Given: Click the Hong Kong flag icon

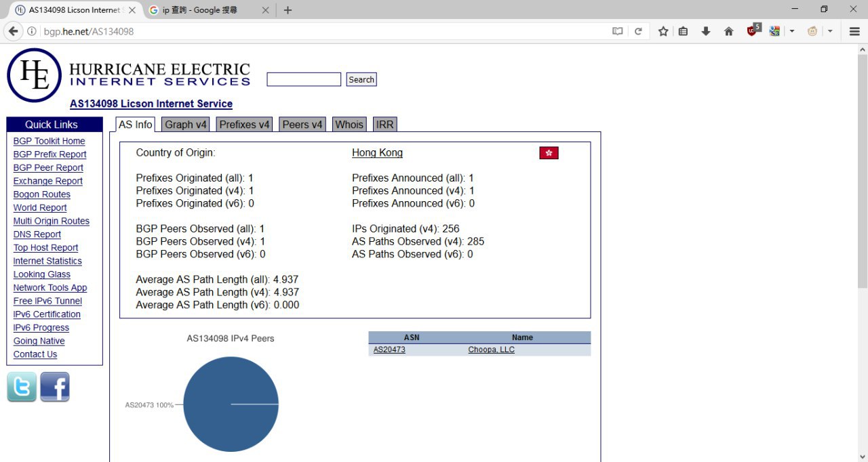Looking at the screenshot, I should pyautogui.click(x=549, y=153).
